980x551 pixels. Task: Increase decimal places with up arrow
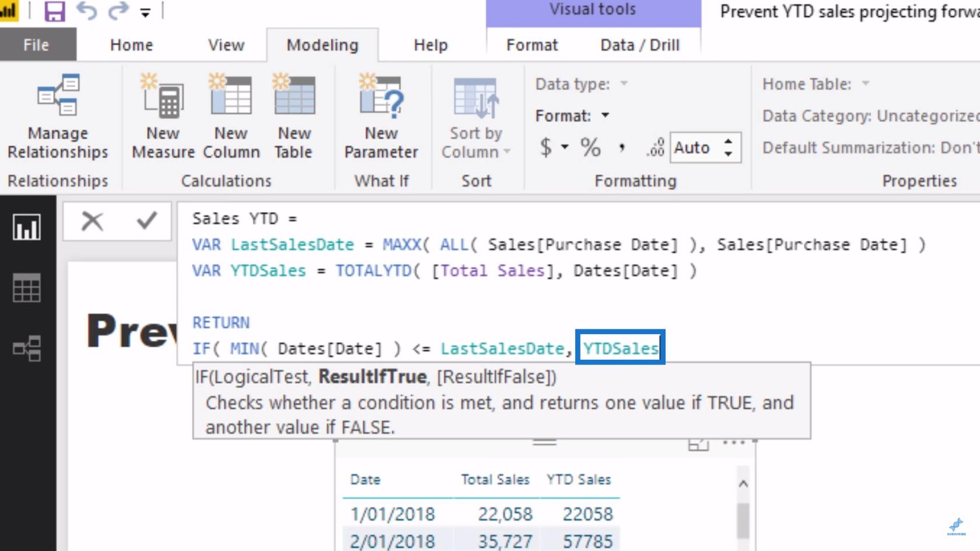(728, 141)
